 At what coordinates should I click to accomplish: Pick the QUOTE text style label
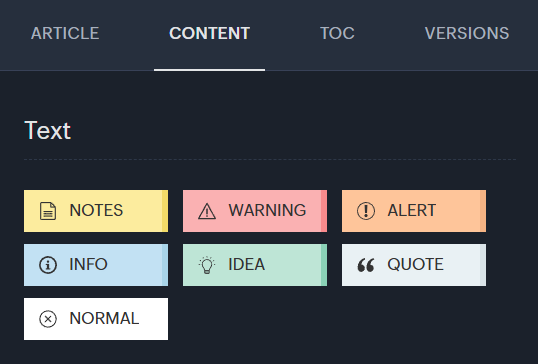point(416,265)
